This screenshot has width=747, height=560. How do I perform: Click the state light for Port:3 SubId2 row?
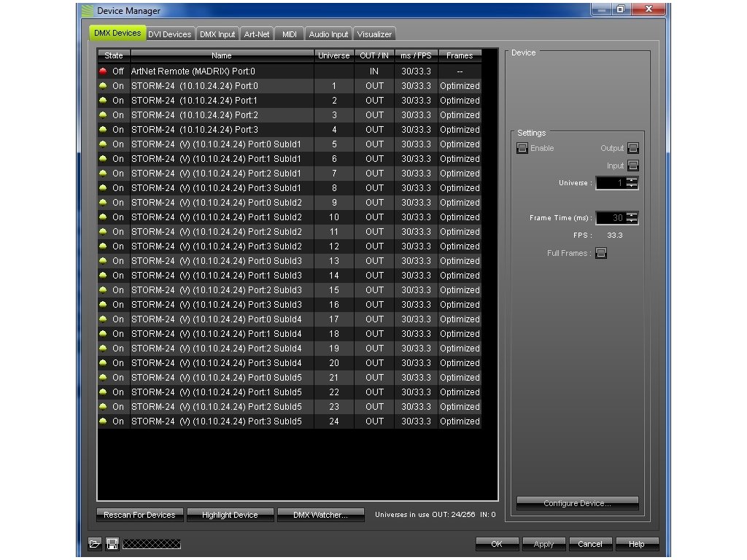[103, 246]
